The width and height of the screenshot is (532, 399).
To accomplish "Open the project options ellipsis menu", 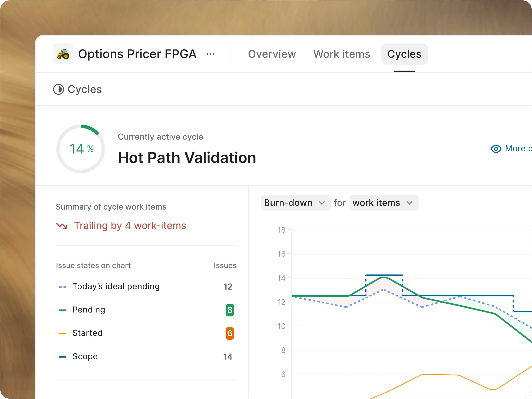I will (x=210, y=54).
